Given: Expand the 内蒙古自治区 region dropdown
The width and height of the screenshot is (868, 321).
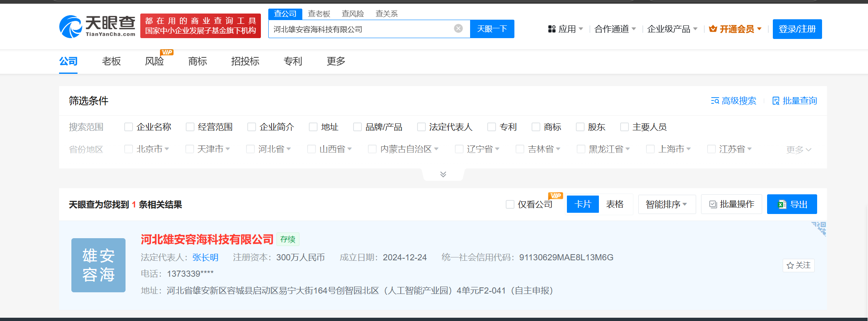Looking at the screenshot, I should 436,149.
